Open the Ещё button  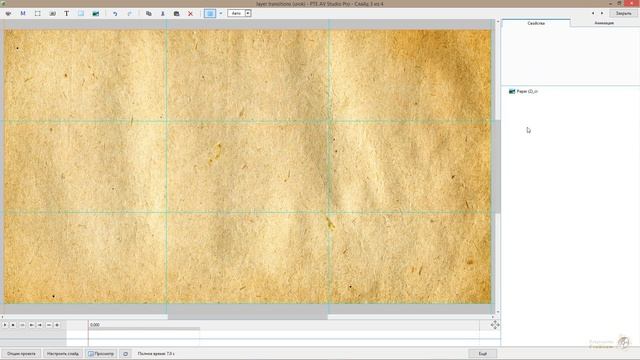click(482, 353)
